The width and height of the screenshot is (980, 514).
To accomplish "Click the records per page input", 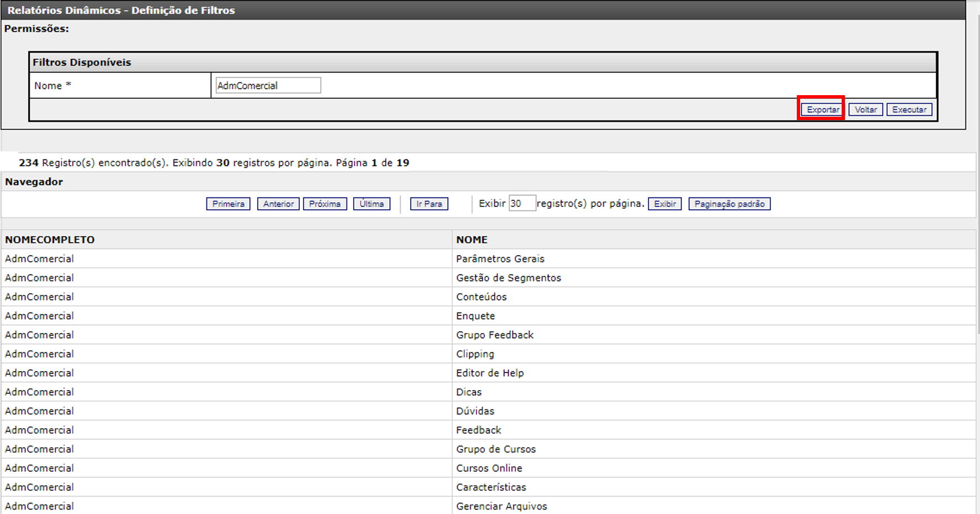I will coord(522,204).
